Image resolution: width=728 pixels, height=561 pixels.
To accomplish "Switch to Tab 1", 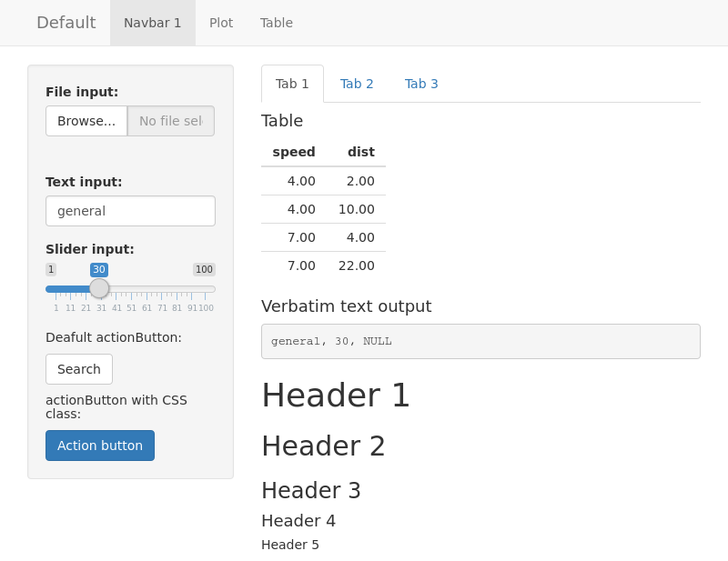I will (x=292, y=84).
